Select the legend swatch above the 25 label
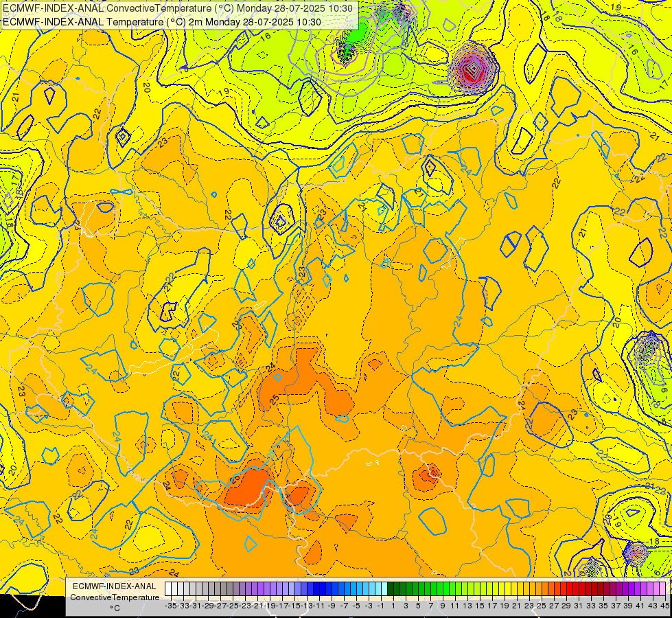Image resolution: width=672 pixels, height=618 pixels. pyautogui.click(x=539, y=589)
